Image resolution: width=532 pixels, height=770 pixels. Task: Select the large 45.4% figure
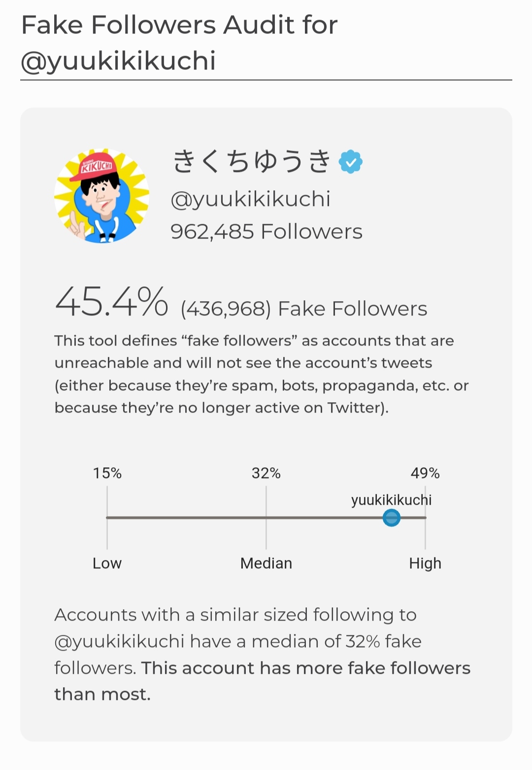click(x=112, y=302)
